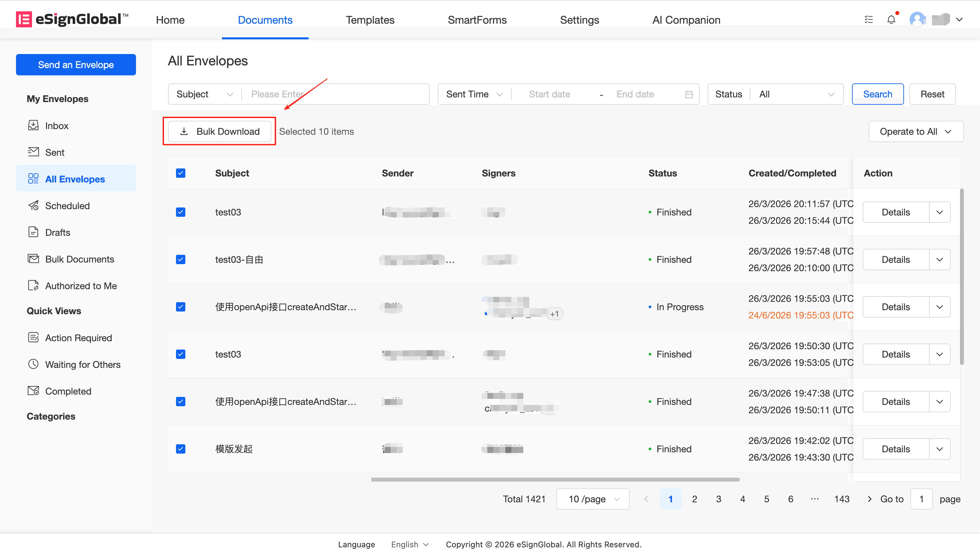Click the Send an Envelope button

[76, 65]
